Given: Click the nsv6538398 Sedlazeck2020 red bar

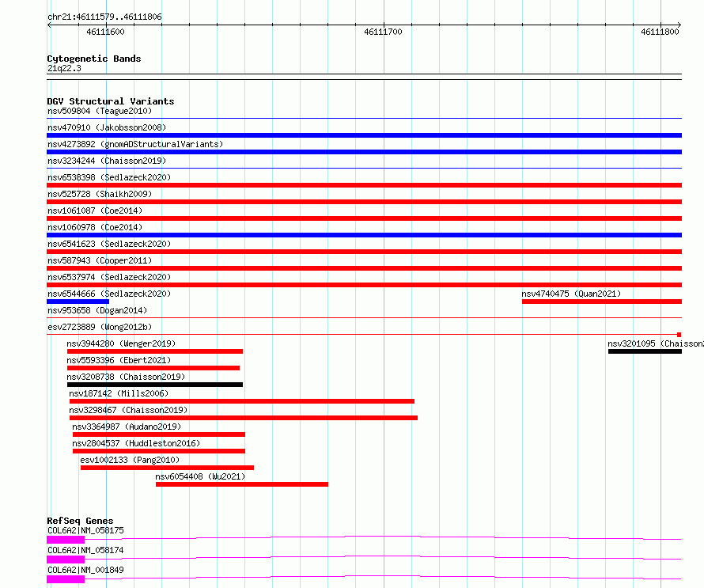Looking at the screenshot, I should [x=364, y=185].
